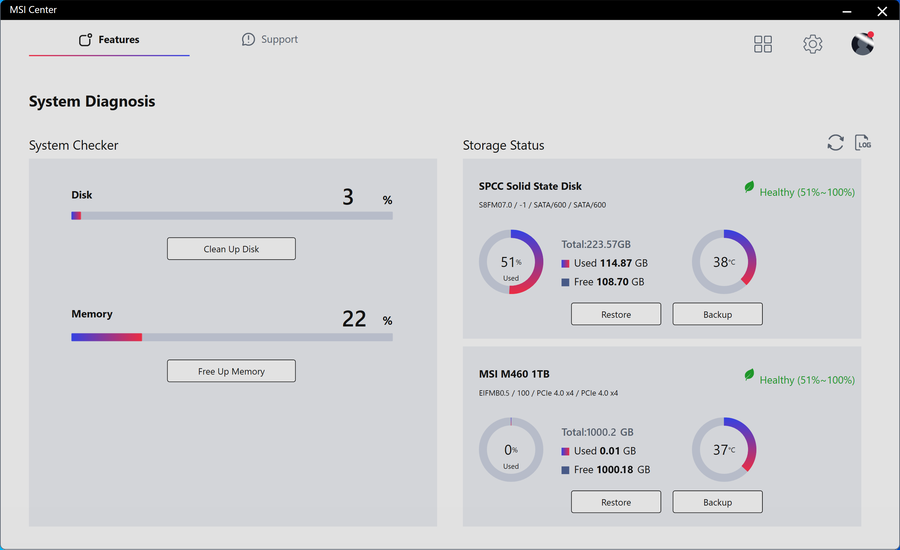The height and width of the screenshot is (550, 900).
Task: Click the Used 114.87 GB text
Action: pos(611,263)
